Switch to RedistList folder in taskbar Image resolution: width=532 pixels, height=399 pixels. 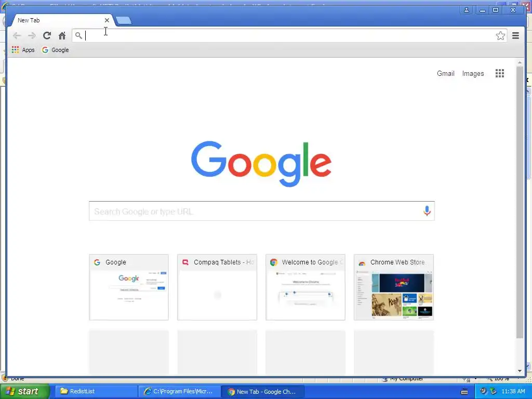[96, 391]
